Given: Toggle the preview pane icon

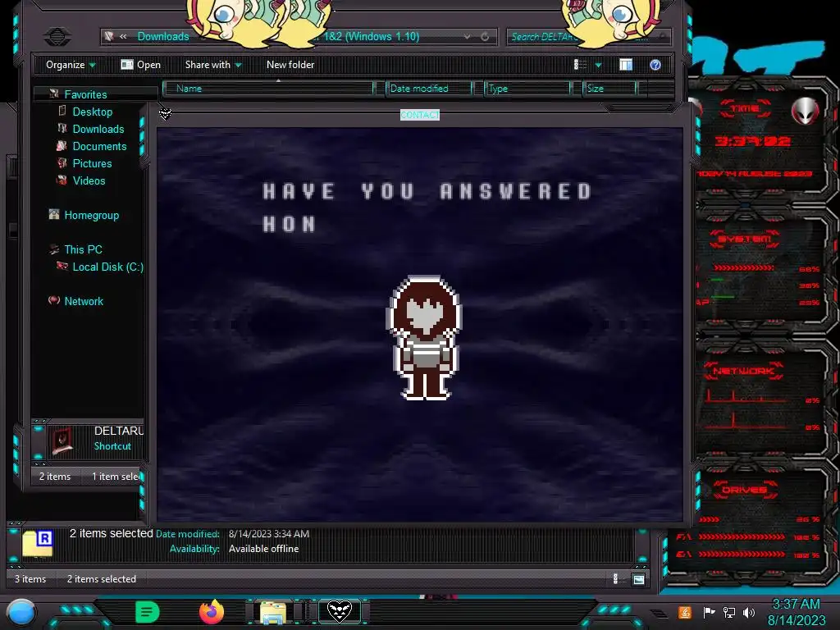Looking at the screenshot, I should [626, 65].
